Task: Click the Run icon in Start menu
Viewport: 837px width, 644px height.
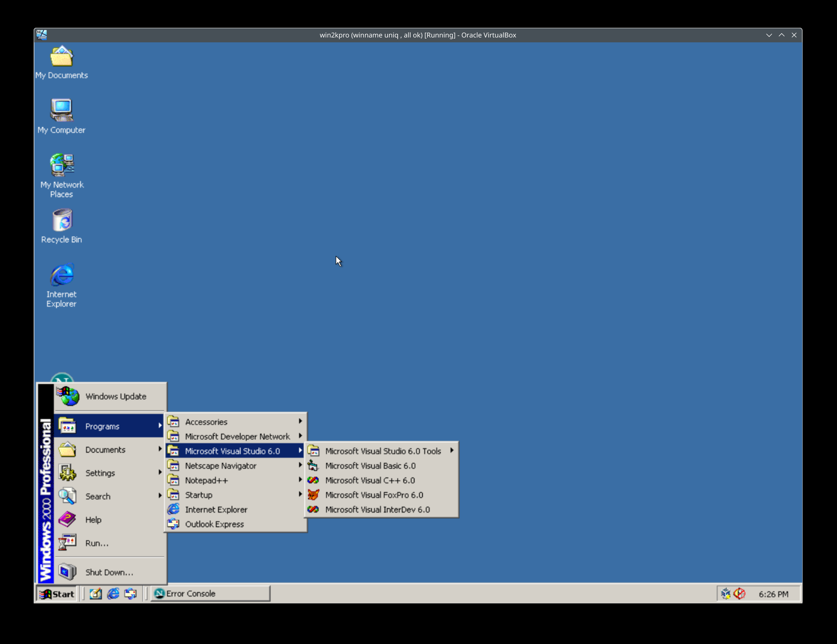Action: coord(67,542)
